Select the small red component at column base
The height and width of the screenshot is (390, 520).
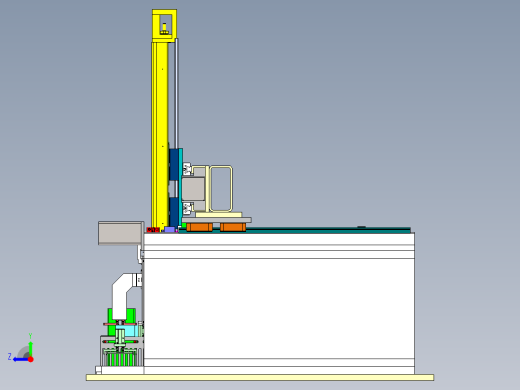click(153, 230)
